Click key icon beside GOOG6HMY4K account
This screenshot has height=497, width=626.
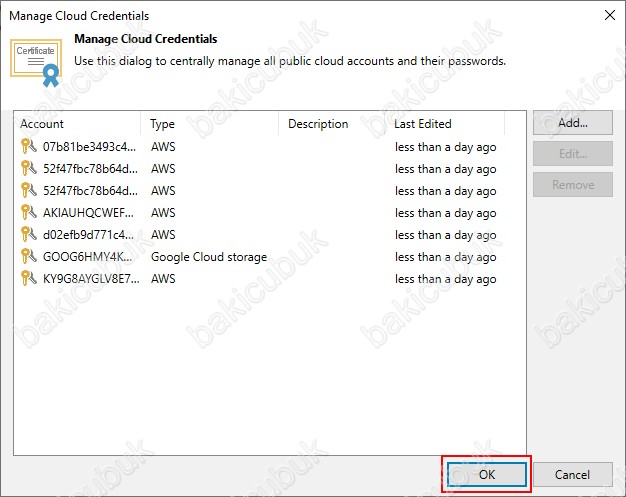[28, 256]
